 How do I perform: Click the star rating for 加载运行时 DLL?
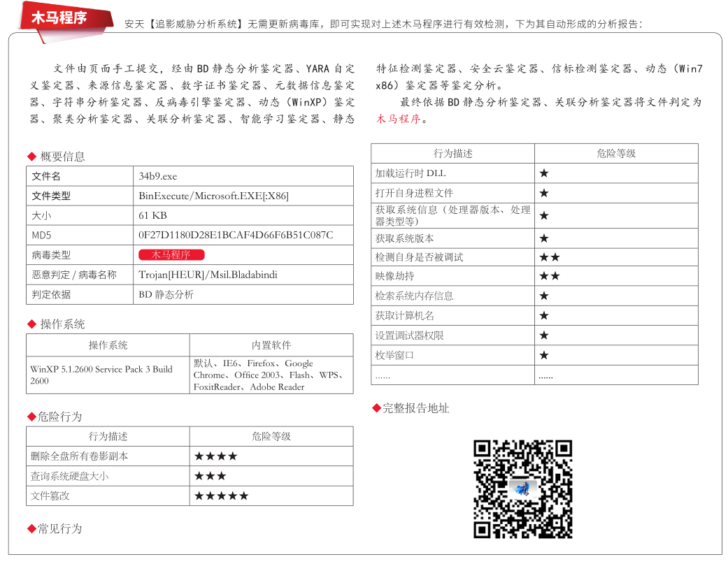[x=544, y=173]
